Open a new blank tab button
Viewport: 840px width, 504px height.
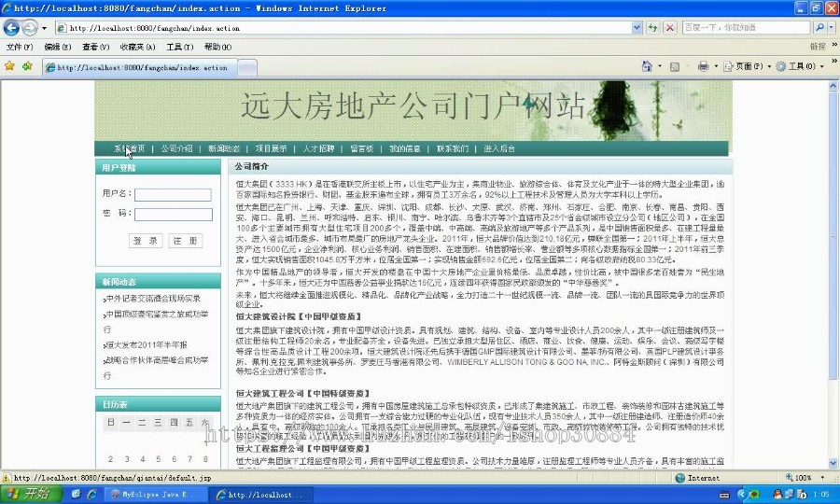pos(247,67)
